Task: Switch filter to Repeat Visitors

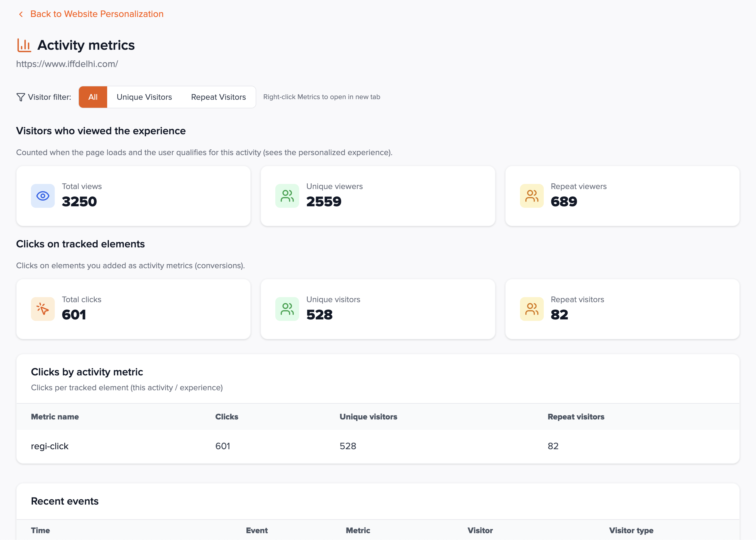Action: pyautogui.click(x=218, y=97)
